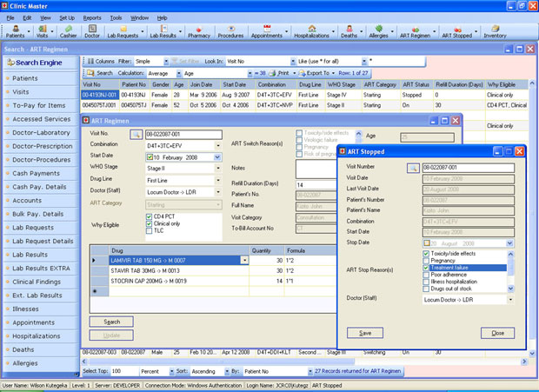Click the Join Date column header

coord(204,84)
